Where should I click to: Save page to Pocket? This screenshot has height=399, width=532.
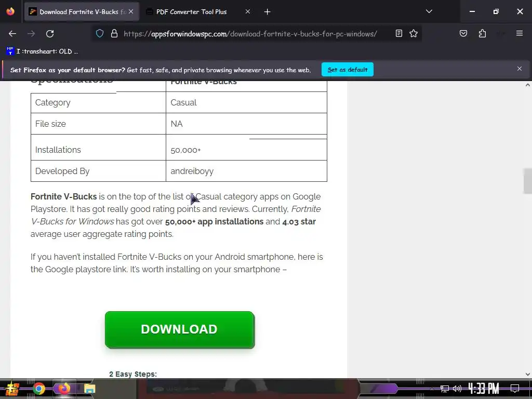(463, 34)
